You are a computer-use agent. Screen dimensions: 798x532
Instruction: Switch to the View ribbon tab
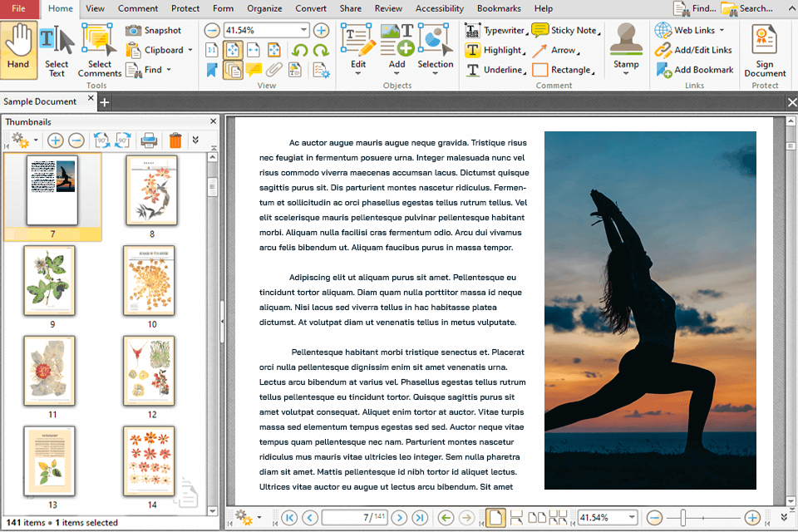click(95, 8)
